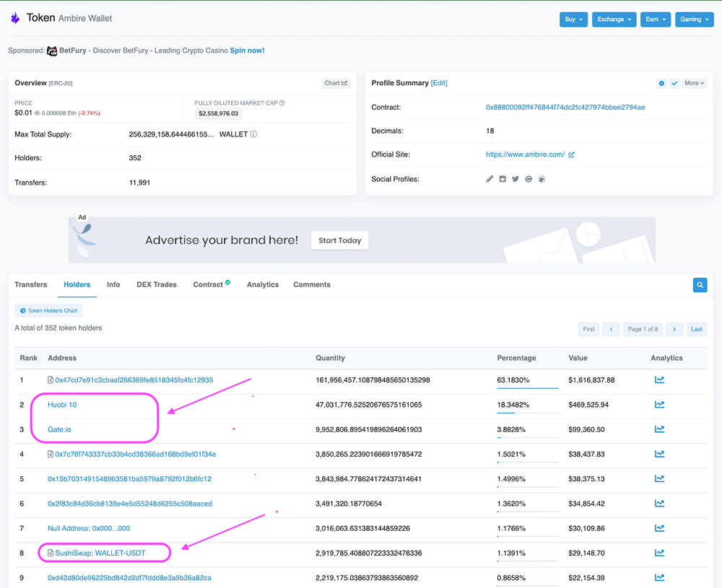Click the Chart button in Overview
The width and height of the screenshot is (722, 588).
pyautogui.click(x=336, y=83)
